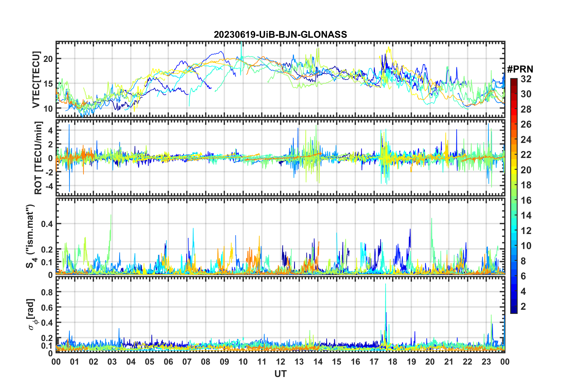
Task: Click the 18 tick on the UT axis
Action: [x=393, y=362]
